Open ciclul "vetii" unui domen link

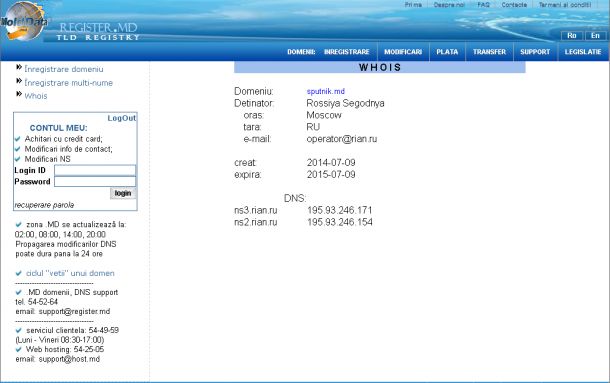(70, 273)
